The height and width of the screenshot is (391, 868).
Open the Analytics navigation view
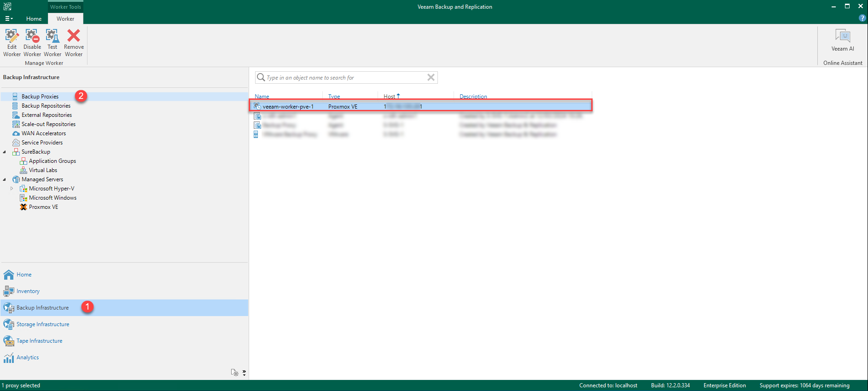pyautogui.click(x=28, y=357)
